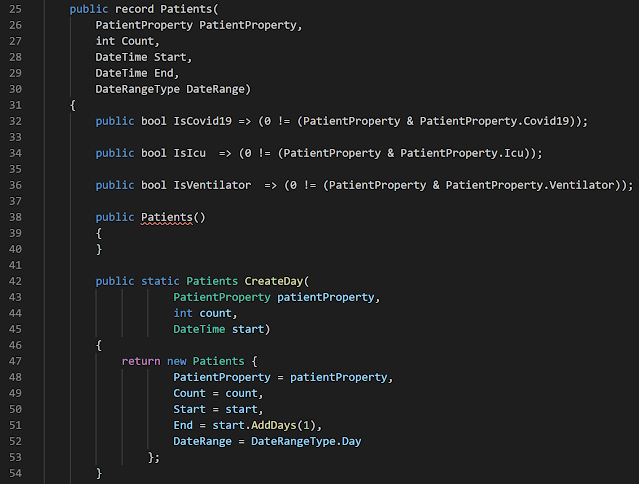Click line number 47 in the gutter
The image size is (639, 484).
(x=15, y=361)
